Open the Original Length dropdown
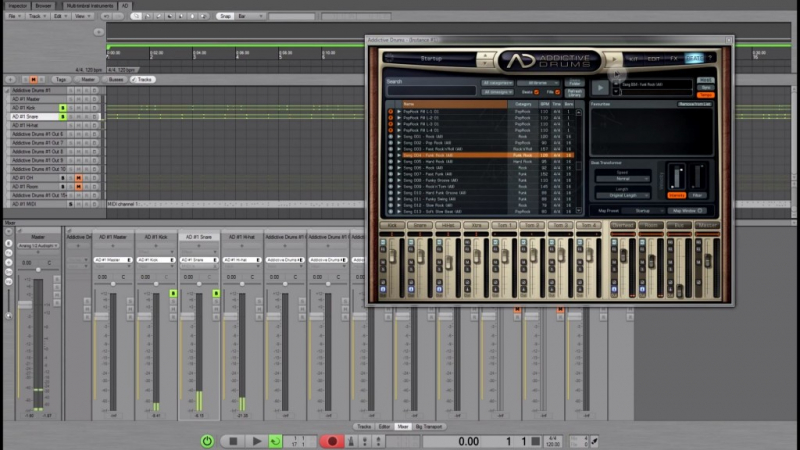Screen dimensions: 800x450 622,195
